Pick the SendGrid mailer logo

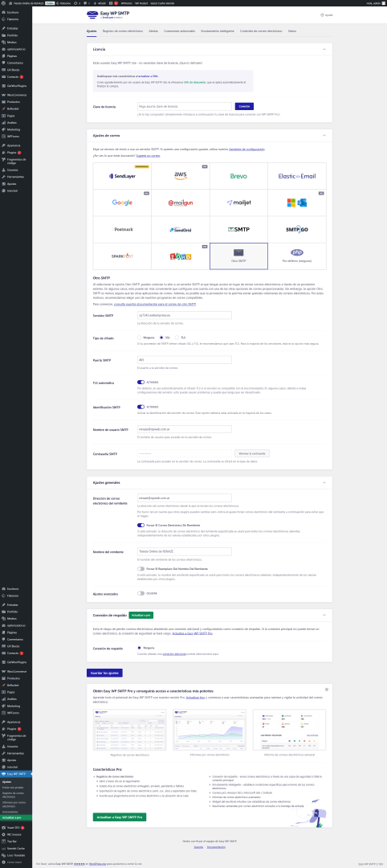(181, 229)
